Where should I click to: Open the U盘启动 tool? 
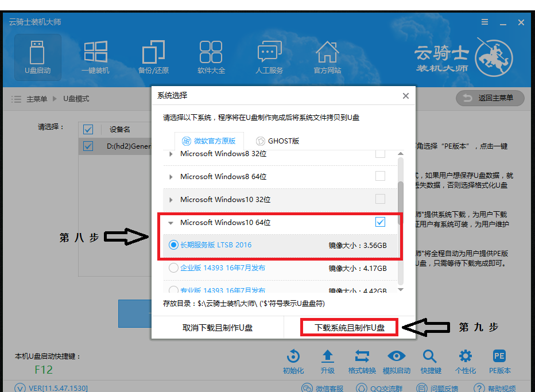pos(37,57)
